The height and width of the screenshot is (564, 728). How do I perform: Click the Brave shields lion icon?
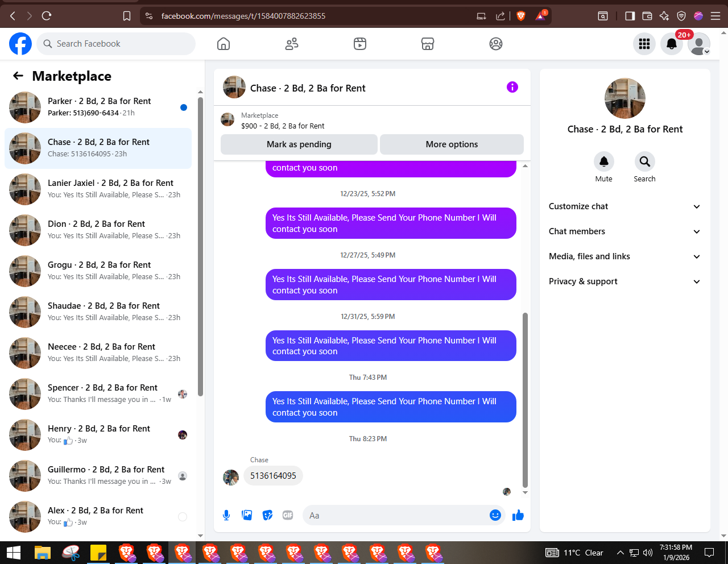tap(521, 16)
